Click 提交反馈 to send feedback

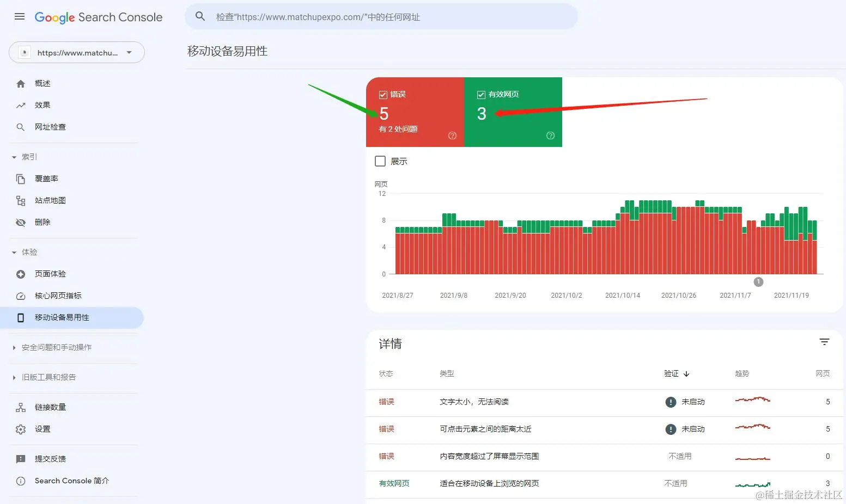[51, 459]
